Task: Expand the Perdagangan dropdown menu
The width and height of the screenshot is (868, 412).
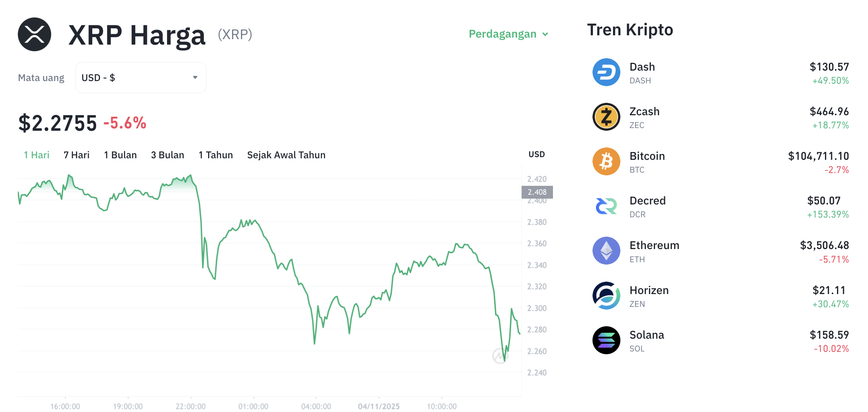Action: pyautogui.click(x=503, y=34)
